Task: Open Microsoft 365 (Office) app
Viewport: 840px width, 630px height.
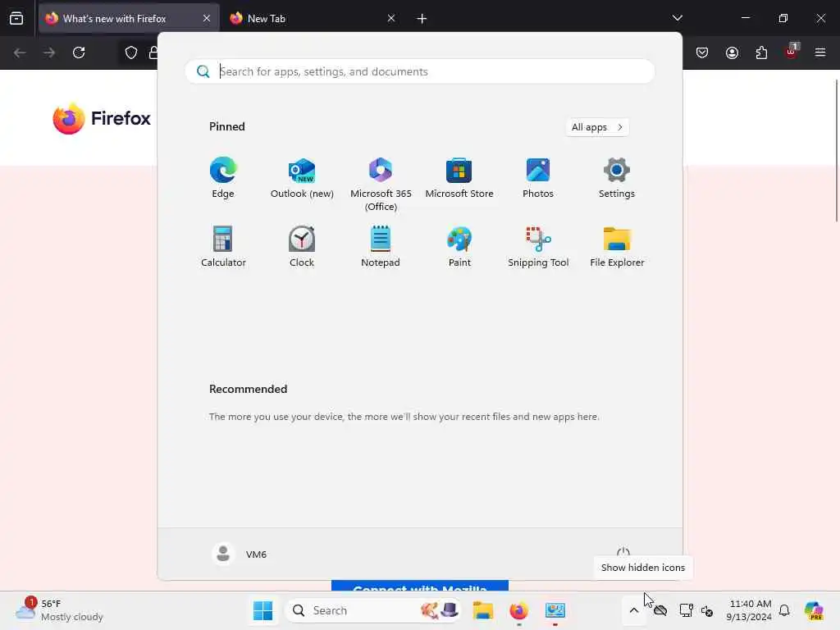Action: 381,185
